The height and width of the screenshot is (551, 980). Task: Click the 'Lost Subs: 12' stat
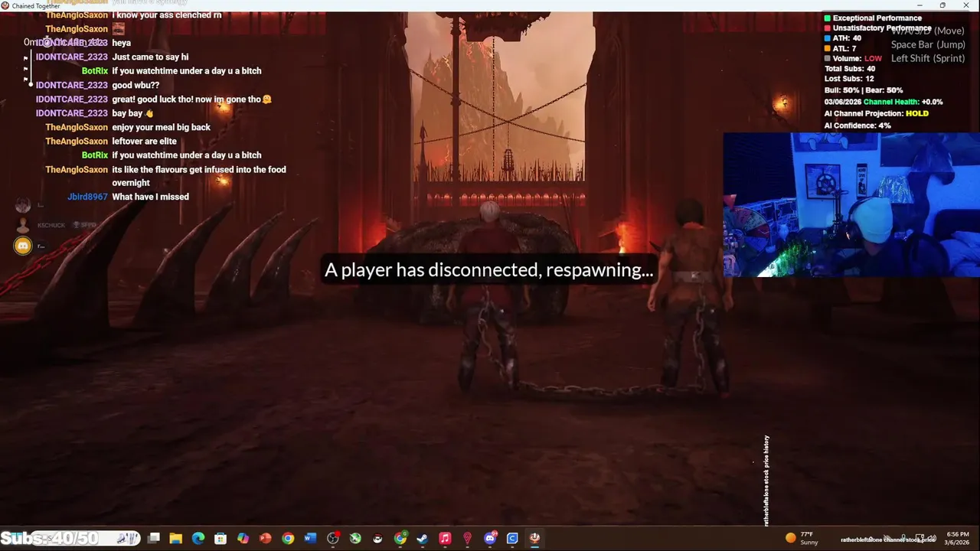849,79
